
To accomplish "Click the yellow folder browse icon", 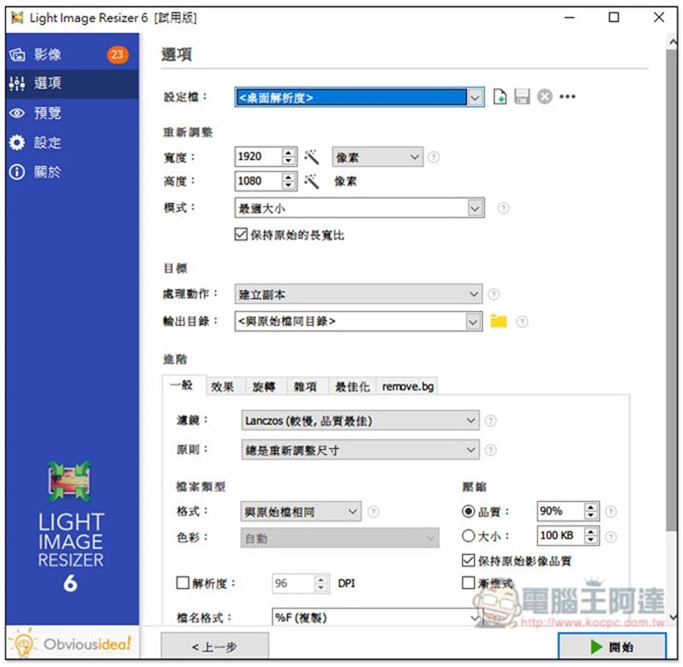I will (499, 321).
